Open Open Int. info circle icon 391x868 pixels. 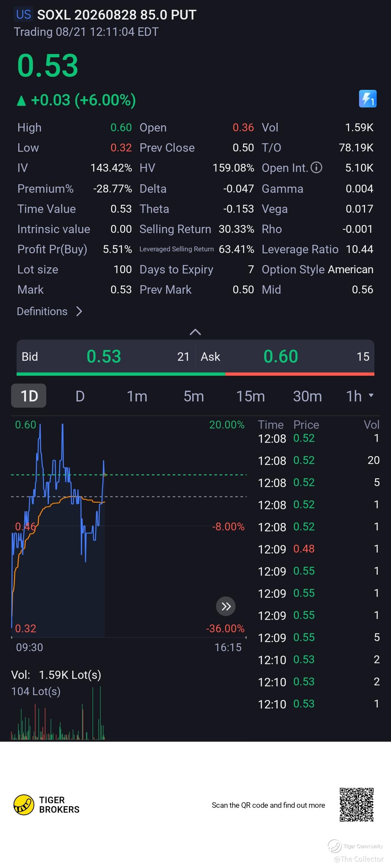click(316, 167)
